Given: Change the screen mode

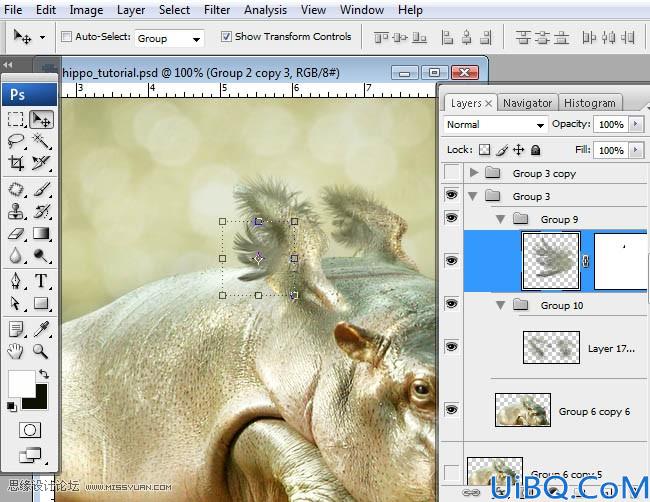Looking at the screenshot, I should (x=30, y=455).
